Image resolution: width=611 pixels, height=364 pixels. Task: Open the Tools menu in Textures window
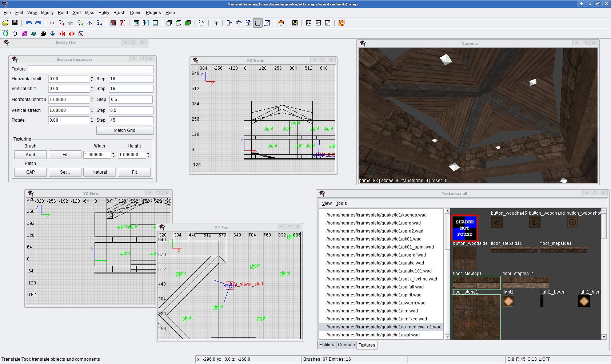pos(341,203)
